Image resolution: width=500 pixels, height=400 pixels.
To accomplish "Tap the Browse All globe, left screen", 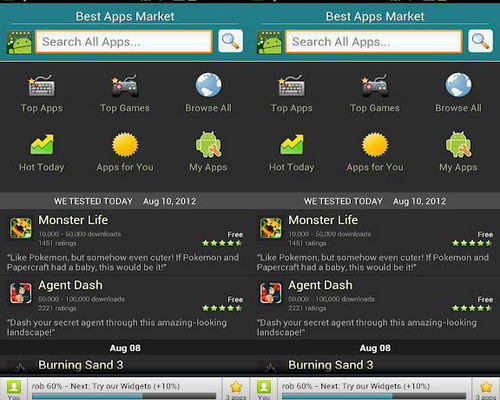I will [208, 85].
